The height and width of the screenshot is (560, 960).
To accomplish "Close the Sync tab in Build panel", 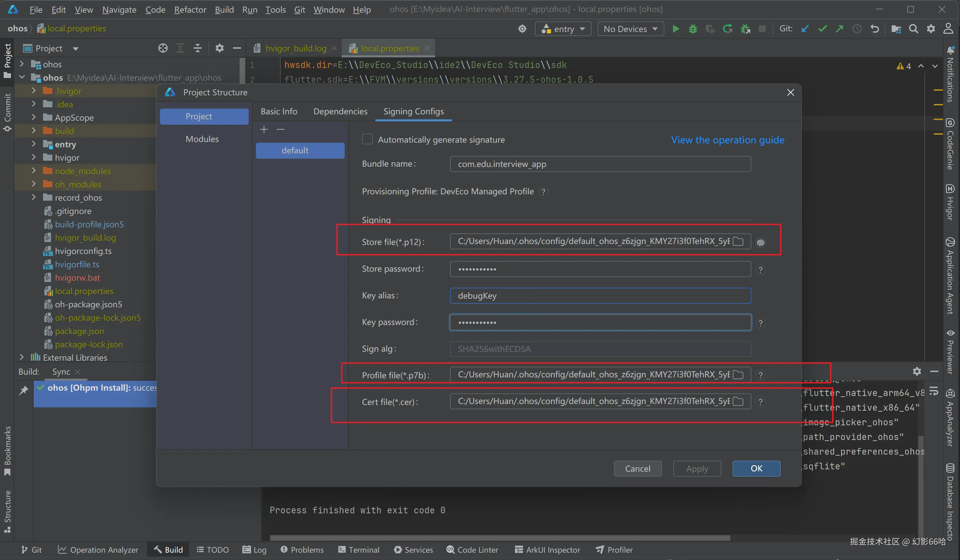I will point(78,372).
